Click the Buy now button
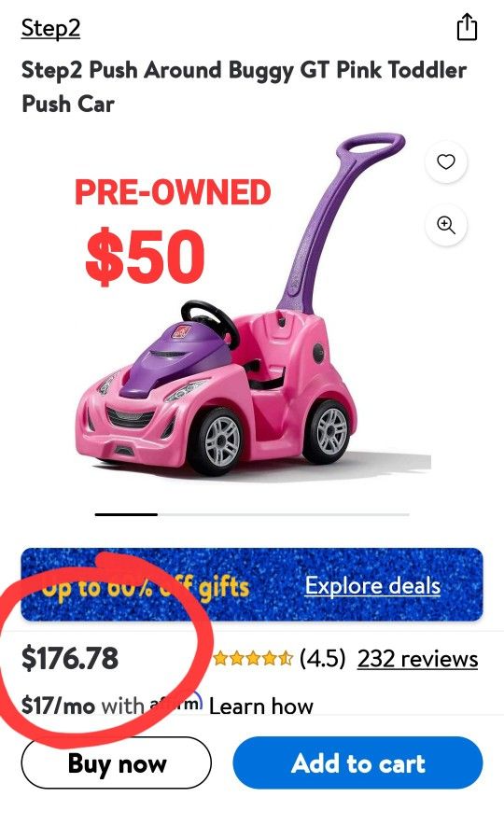 117,762
